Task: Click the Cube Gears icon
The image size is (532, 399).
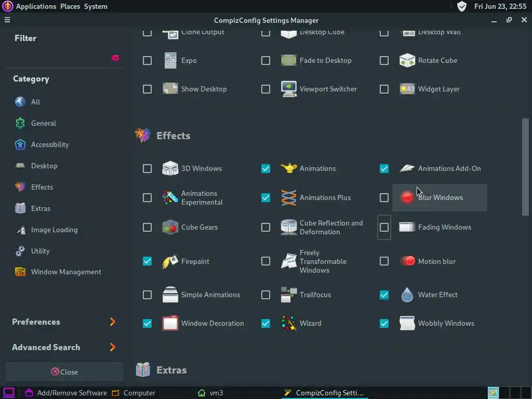Action: (170, 227)
